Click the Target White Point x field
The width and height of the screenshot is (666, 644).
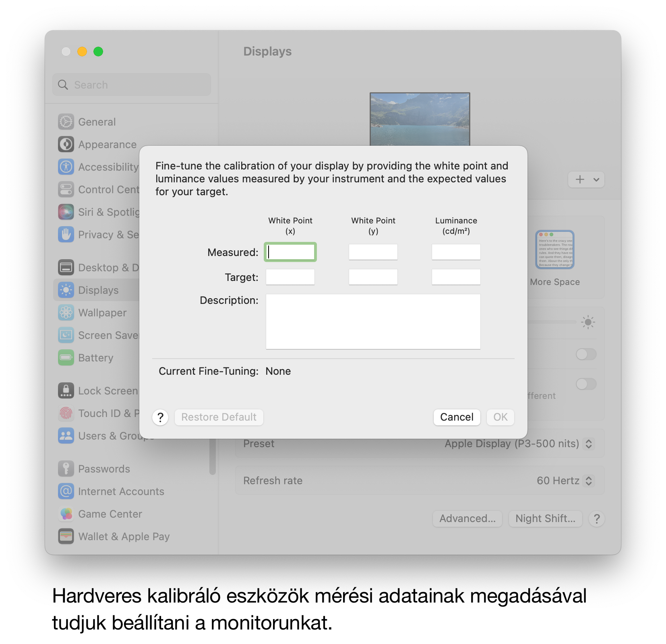click(x=290, y=277)
